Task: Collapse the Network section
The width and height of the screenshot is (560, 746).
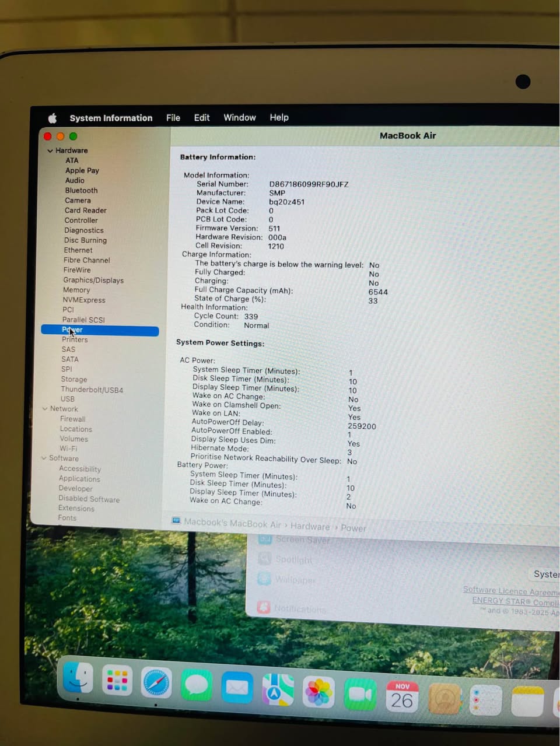Action: [x=45, y=409]
